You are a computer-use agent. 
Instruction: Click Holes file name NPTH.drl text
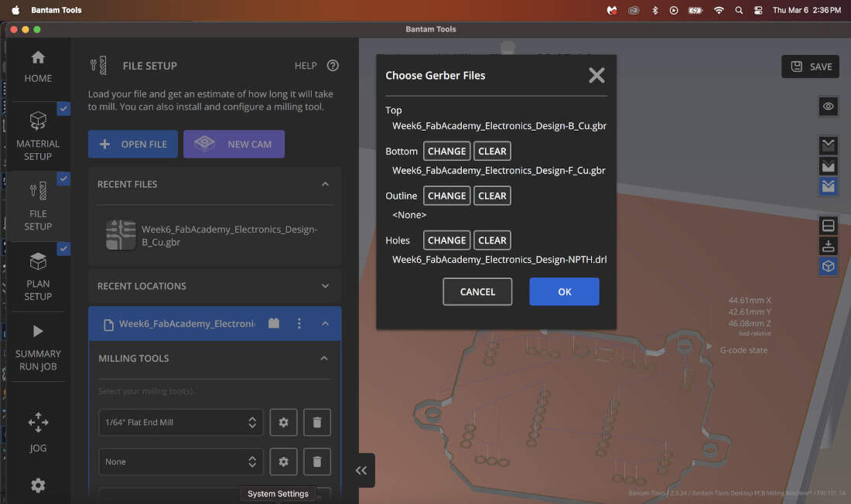pyautogui.click(x=499, y=259)
